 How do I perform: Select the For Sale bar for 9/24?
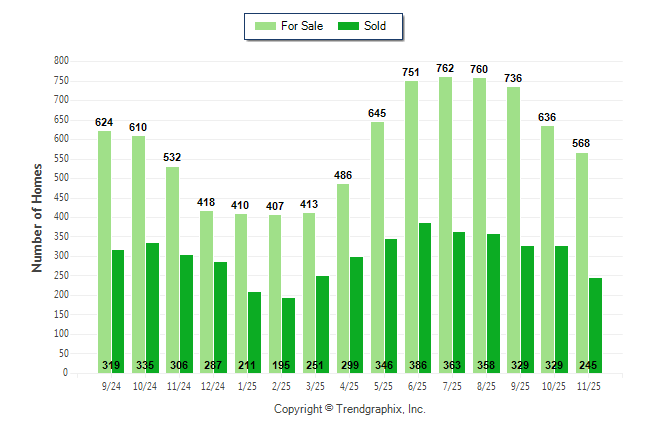[x=104, y=252]
